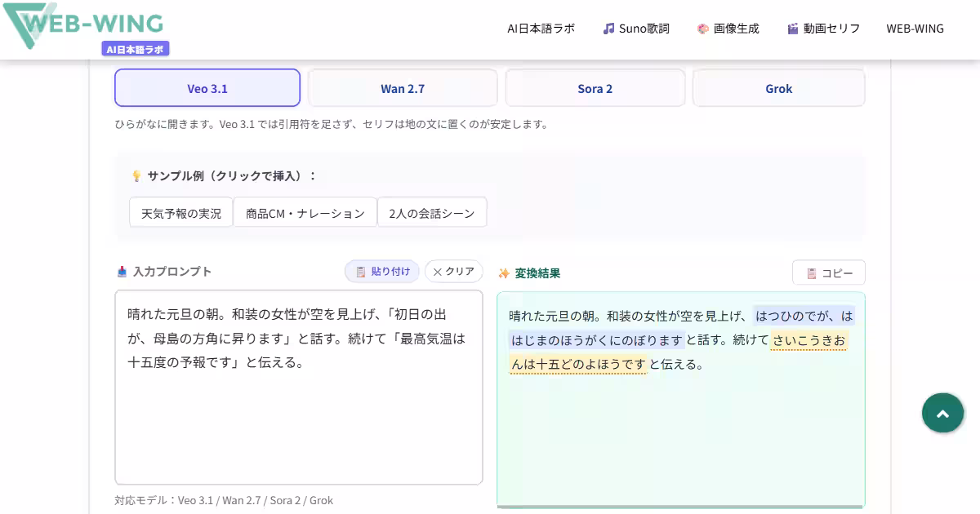The width and height of the screenshot is (980, 514).
Task: Insert the 天気予報の実況 sample
Action: click(x=181, y=212)
